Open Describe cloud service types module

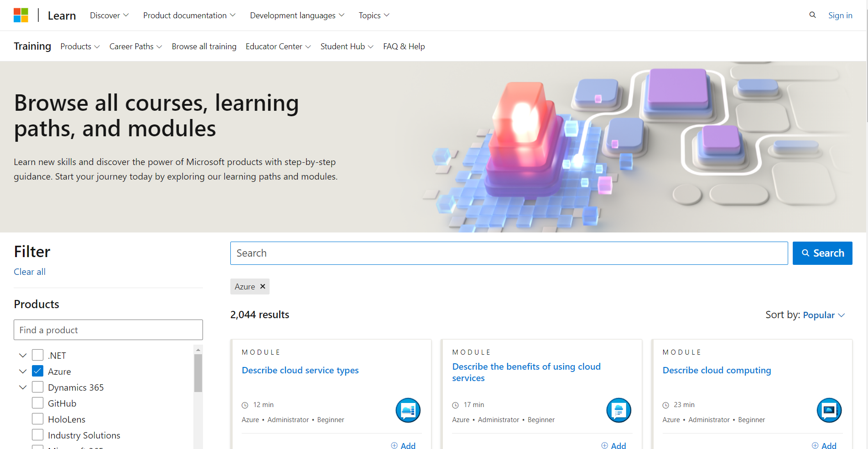[x=300, y=370]
